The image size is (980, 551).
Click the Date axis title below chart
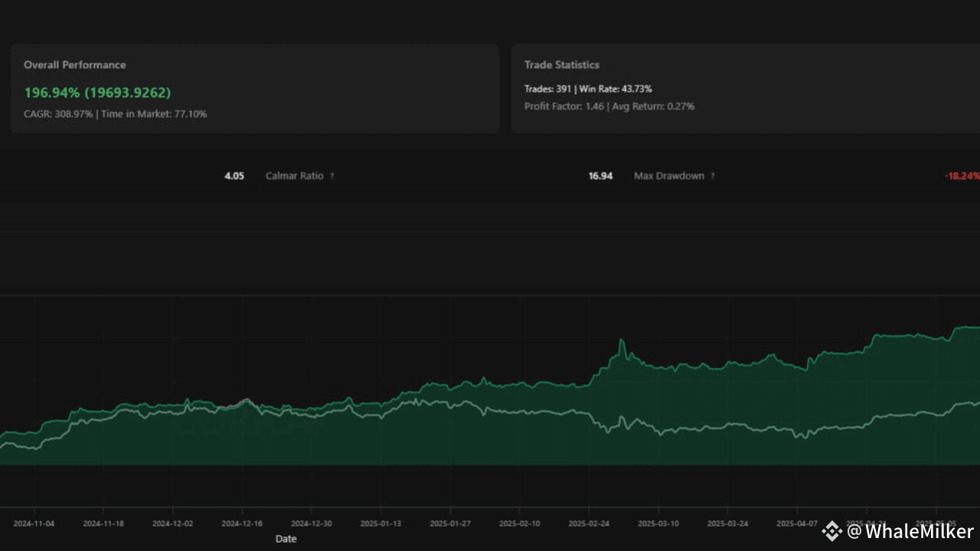pos(286,539)
